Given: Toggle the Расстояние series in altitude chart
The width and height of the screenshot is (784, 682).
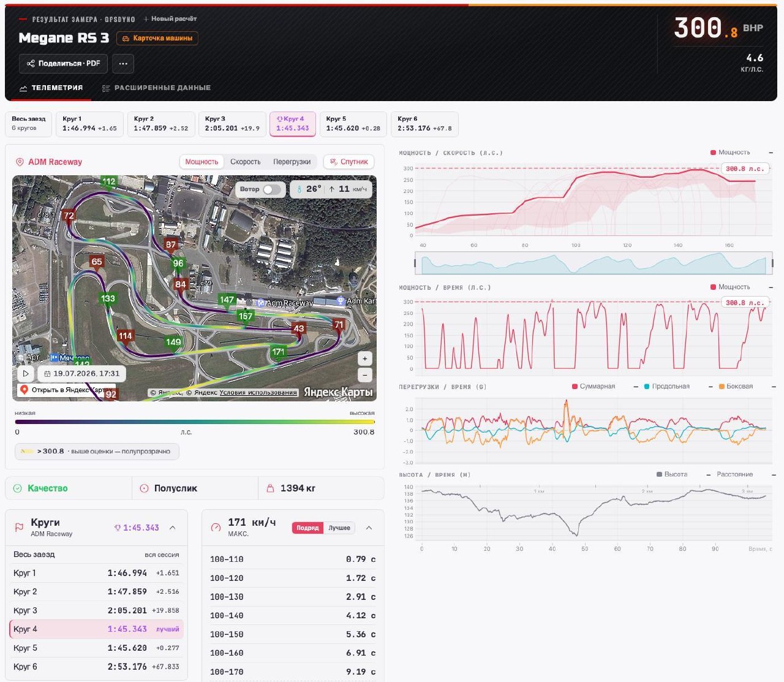Looking at the screenshot, I should coord(734,474).
